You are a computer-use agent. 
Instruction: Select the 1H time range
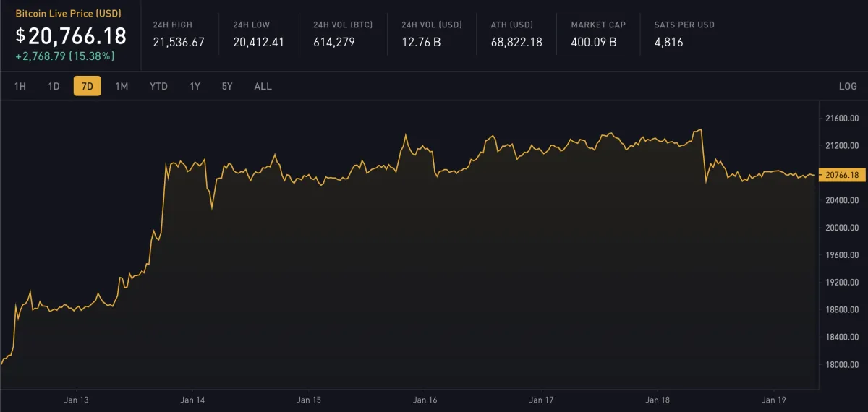pyautogui.click(x=20, y=86)
